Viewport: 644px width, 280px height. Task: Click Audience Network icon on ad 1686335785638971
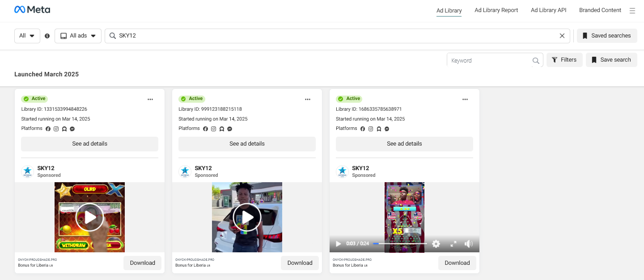click(x=379, y=129)
